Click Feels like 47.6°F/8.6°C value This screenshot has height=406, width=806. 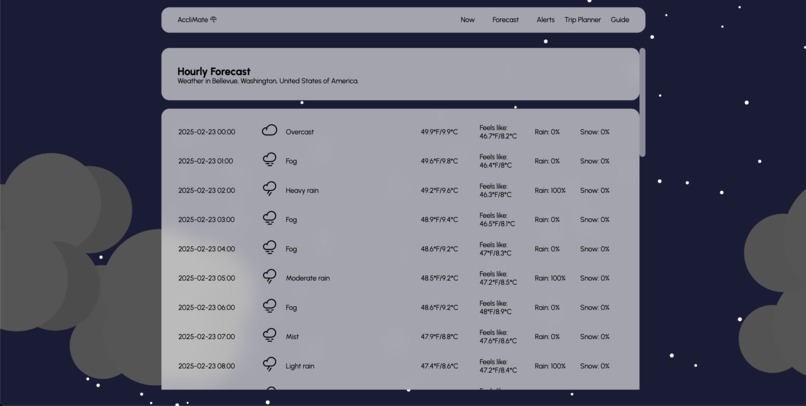[x=498, y=337]
